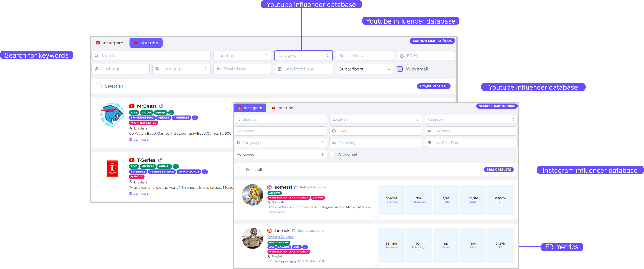Show more of T-Series description

139,193
